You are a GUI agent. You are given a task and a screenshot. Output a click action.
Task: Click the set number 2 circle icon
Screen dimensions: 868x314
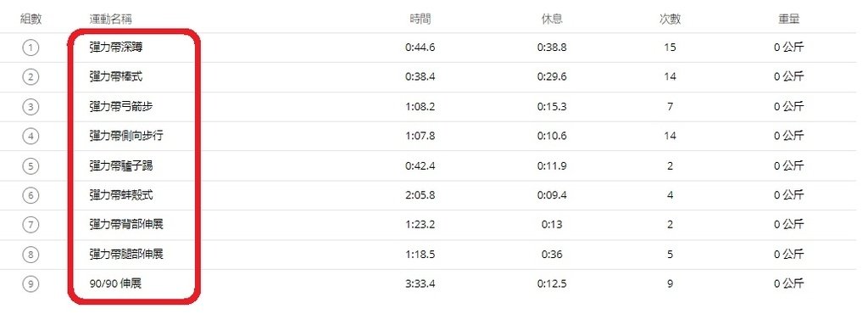tap(31, 77)
